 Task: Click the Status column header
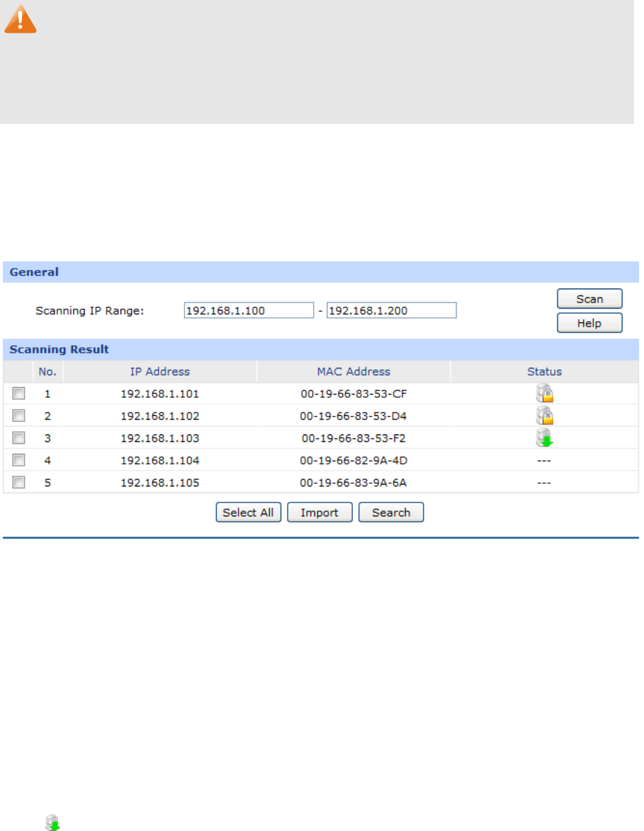point(545,372)
